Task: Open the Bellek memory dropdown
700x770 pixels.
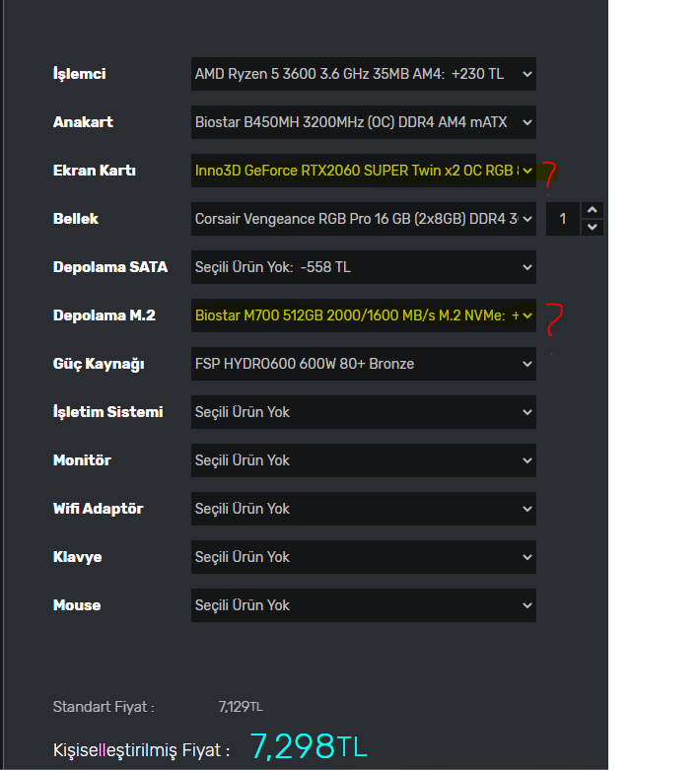Action: tap(364, 219)
